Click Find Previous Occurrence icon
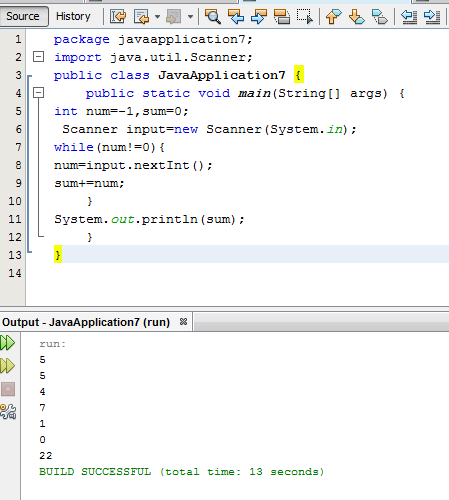Viewport: 449px width, 500px height. (x=236, y=16)
